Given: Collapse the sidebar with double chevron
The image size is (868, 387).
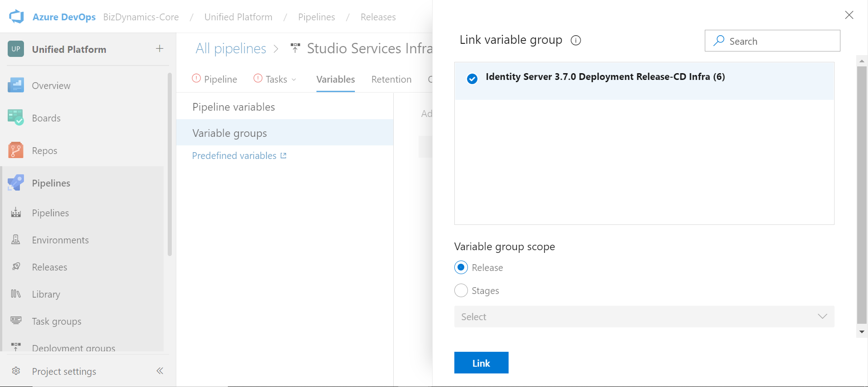Looking at the screenshot, I should coord(160,371).
